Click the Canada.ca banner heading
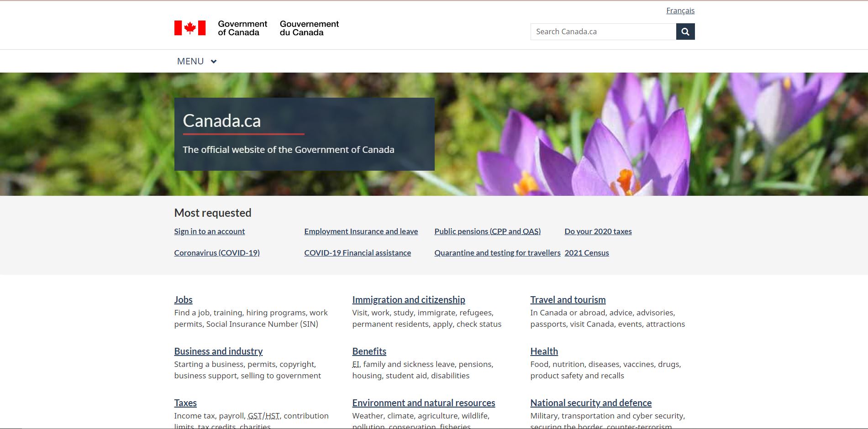868x429 pixels. coord(222,121)
